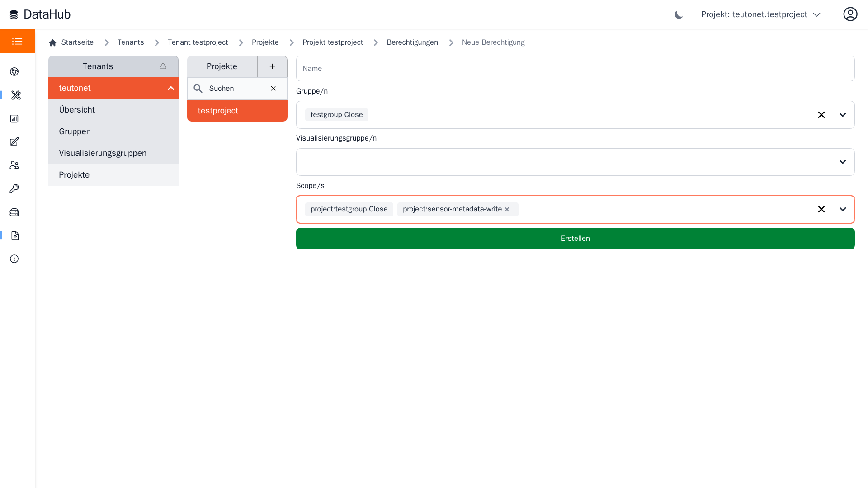Viewport: 868px width, 488px height.
Task: Clear the project search field
Action: (274, 89)
